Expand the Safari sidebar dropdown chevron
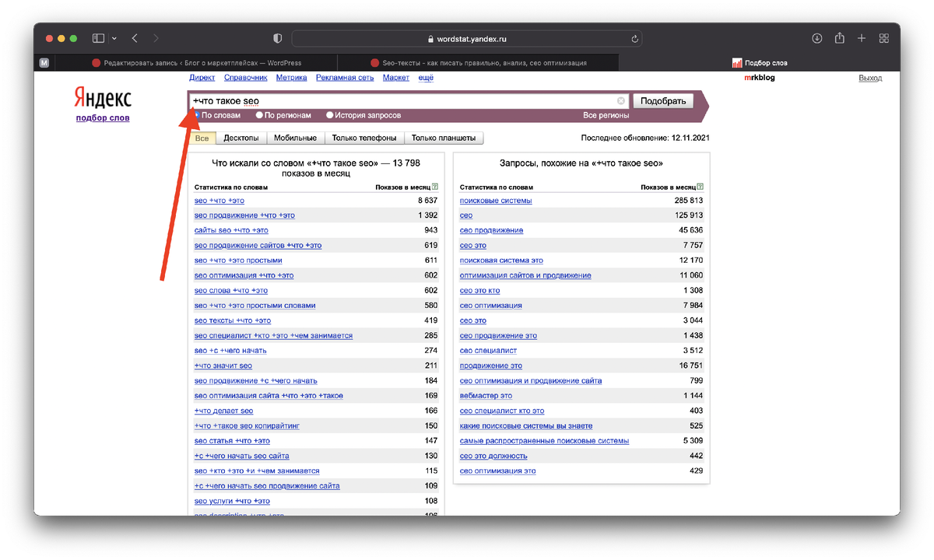Viewport: 934px width, 560px height. tap(113, 37)
